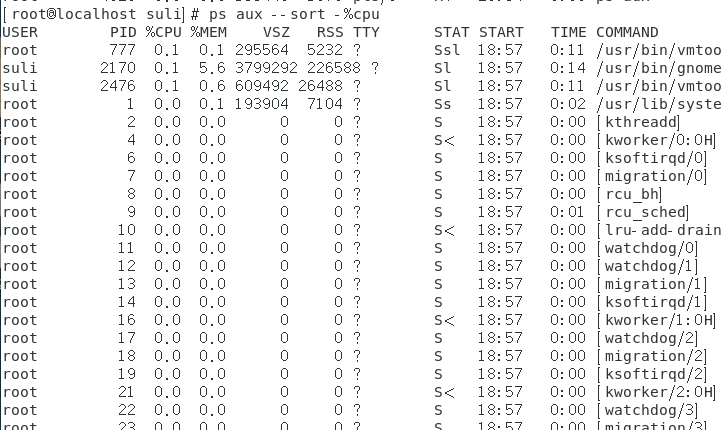Viewport: 722px width, 430px height.
Task: Click the [migration/1] process name
Action: click(652, 284)
